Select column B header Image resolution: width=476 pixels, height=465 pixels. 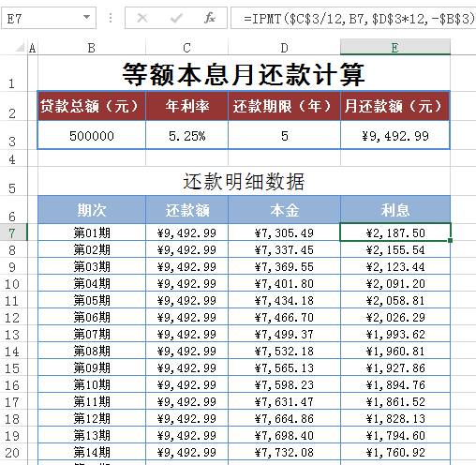pos(92,48)
